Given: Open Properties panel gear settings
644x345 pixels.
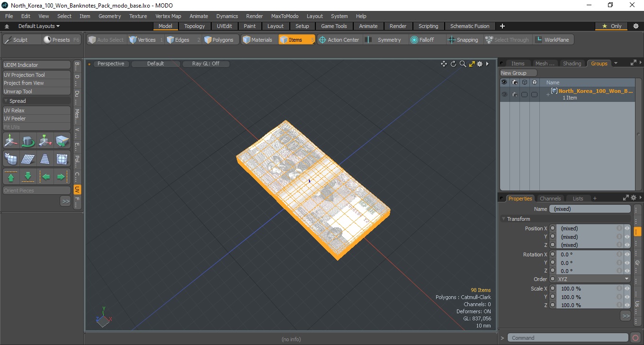Looking at the screenshot, I should tap(633, 198).
